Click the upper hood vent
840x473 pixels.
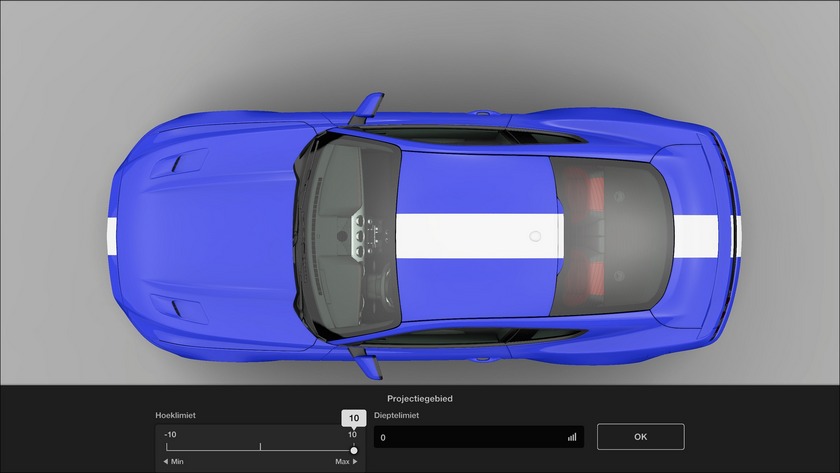[186, 162]
